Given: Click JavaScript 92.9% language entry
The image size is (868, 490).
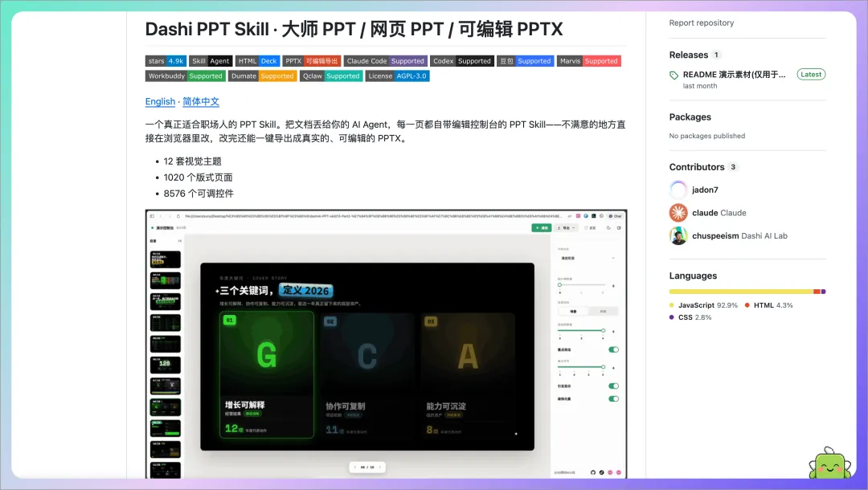Looking at the screenshot, I should [703, 305].
